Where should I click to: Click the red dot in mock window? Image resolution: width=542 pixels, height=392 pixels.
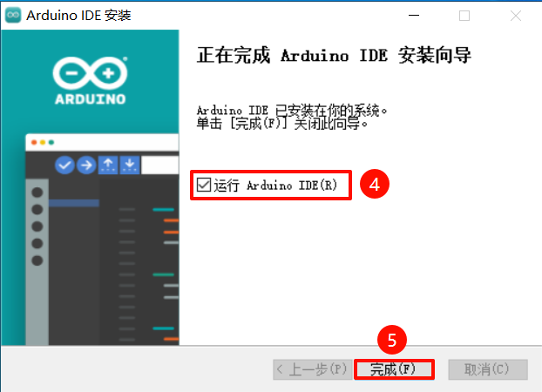point(34,142)
